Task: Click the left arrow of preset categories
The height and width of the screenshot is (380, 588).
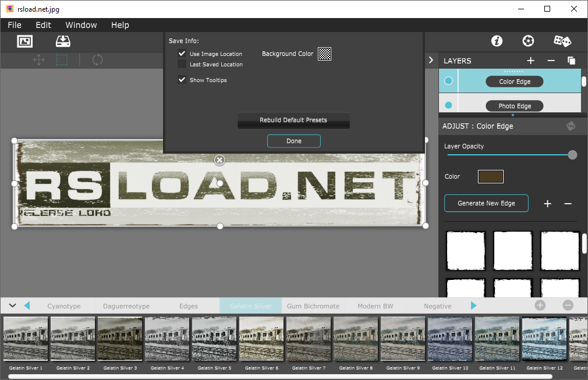Action: (27, 306)
